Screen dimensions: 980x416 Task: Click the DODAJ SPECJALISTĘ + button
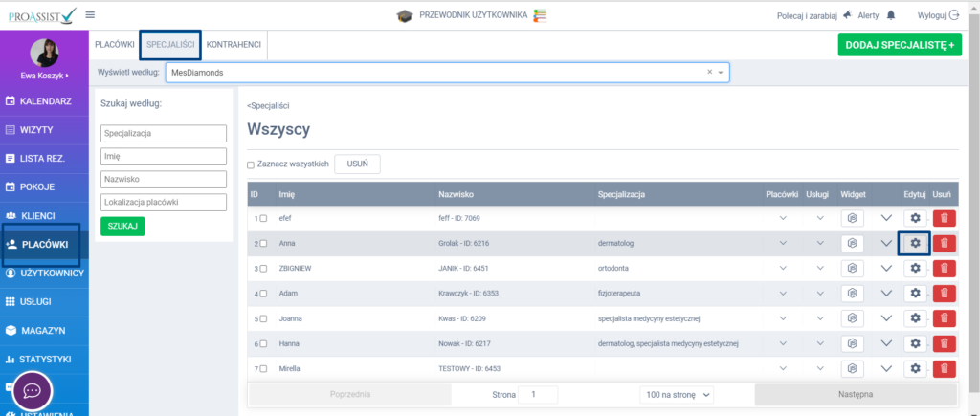coord(899,45)
